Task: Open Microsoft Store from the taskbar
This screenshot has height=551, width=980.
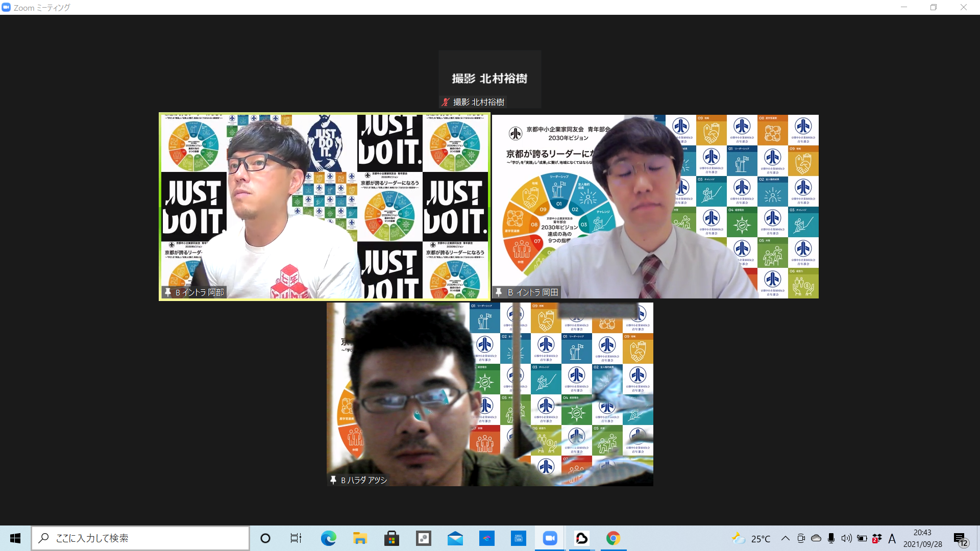Action: coord(391,538)
